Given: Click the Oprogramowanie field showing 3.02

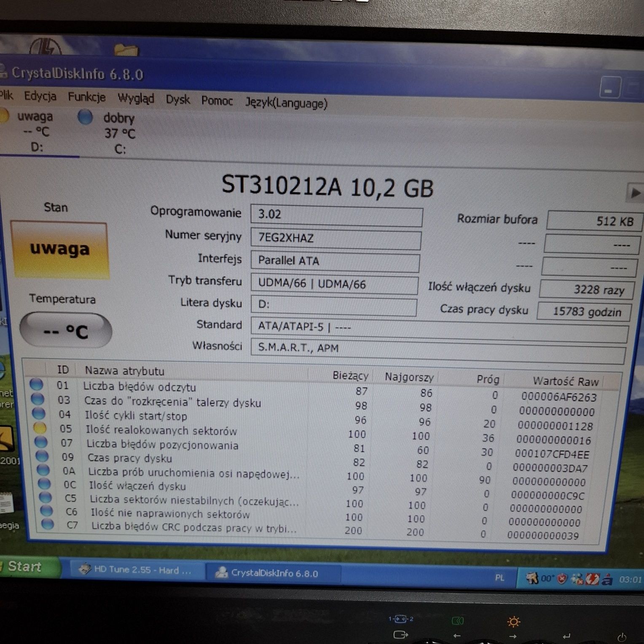Looking at the screenshot, I should click(x=336, y=215).
